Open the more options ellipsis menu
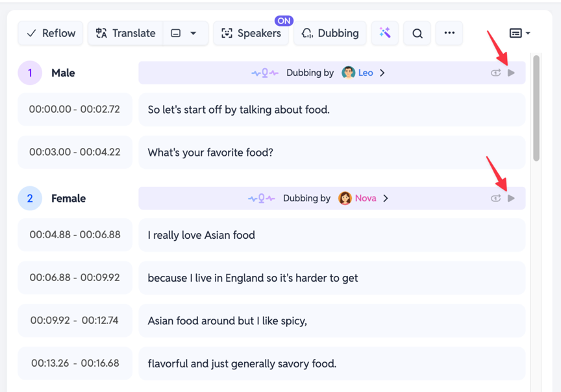This screenshot has height=392, width=561. pyautogui.click(x=449, y=33)
